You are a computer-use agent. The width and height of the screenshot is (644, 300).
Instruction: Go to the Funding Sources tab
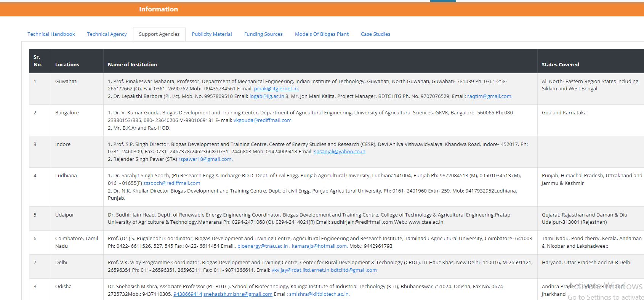point(263,34)
